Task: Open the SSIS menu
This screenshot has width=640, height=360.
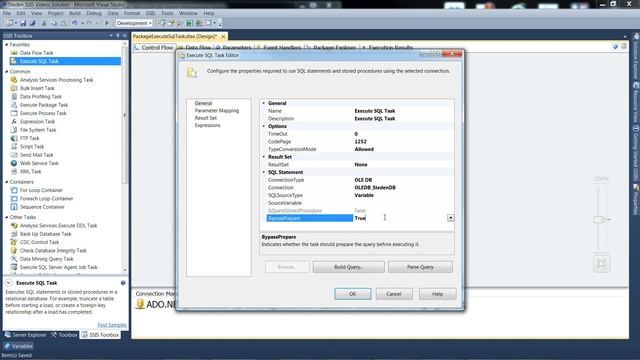Action: click(x=150, y=13)
